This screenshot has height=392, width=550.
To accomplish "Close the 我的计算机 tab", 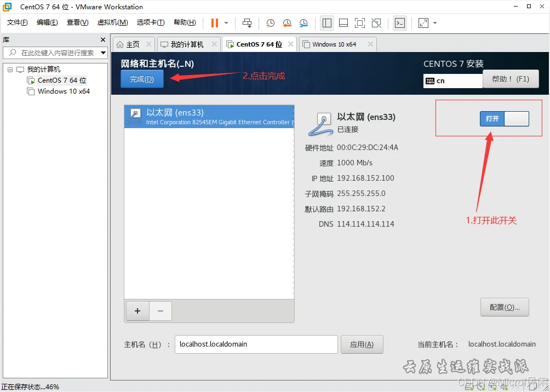I will (214, 44).
